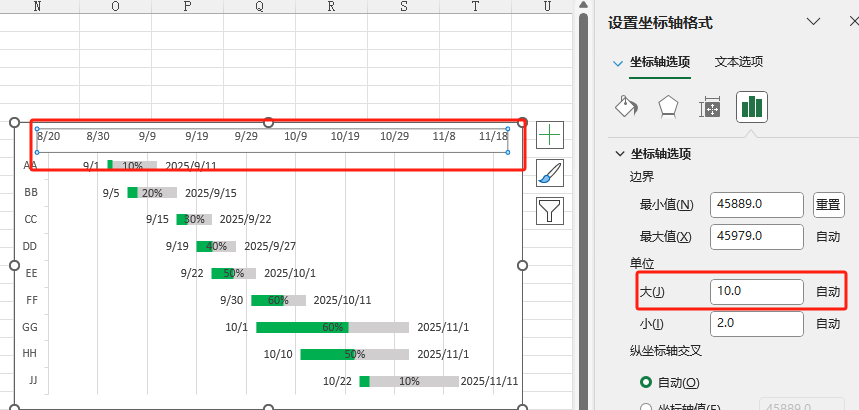Click the 10/22 start label in row JJ

[x=337, y=381]
